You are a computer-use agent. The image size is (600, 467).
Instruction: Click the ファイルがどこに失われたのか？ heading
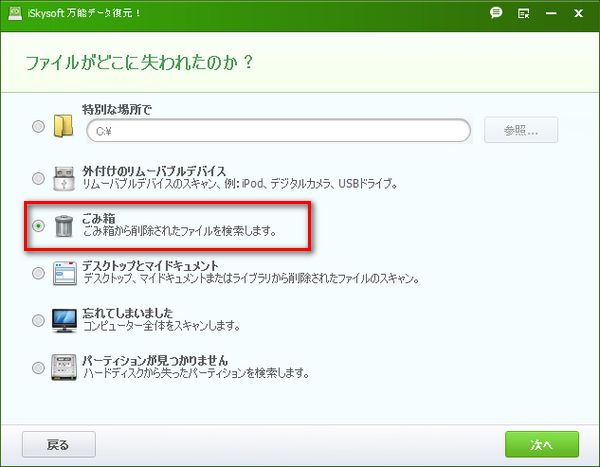(139, 62)
